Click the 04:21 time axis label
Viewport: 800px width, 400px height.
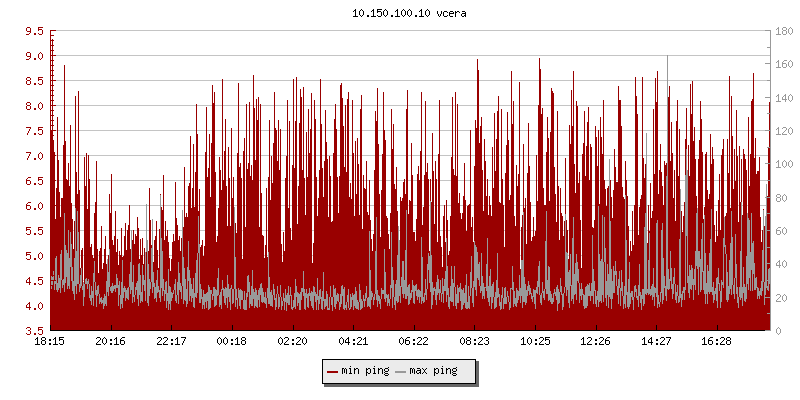pos(353,342)
